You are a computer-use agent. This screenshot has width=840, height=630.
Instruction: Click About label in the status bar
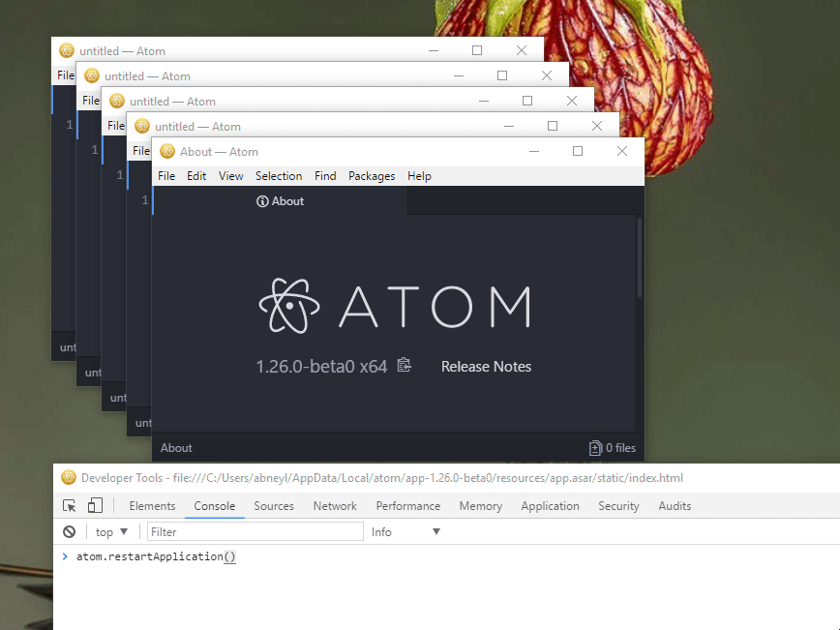click(176, 448)
